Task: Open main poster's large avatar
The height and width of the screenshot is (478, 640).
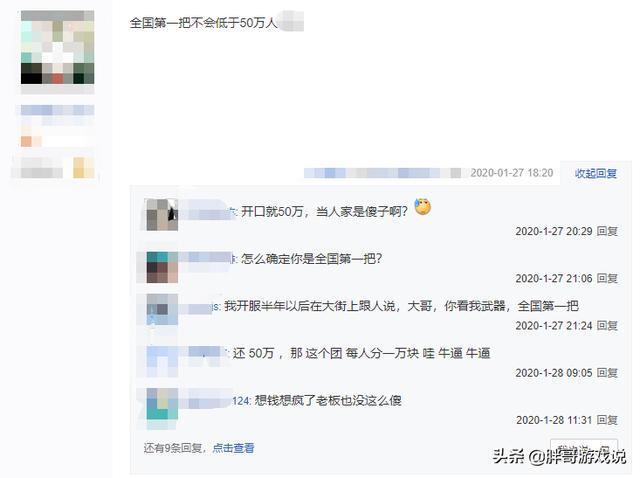Action: 58,48
